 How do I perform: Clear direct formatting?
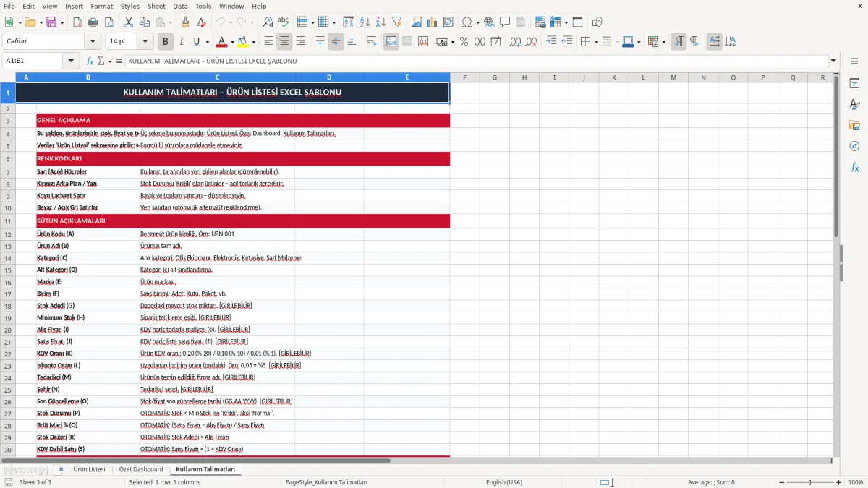tap(201, 22)
